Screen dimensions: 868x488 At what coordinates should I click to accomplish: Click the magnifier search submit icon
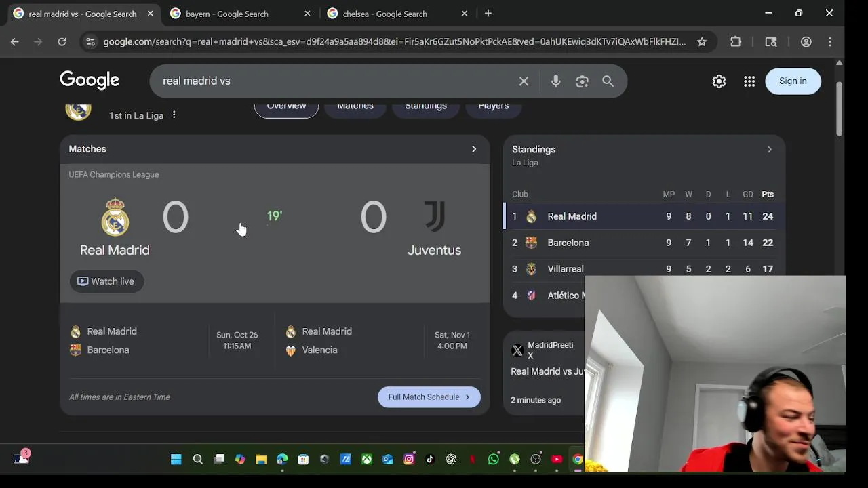coord(608,81)
